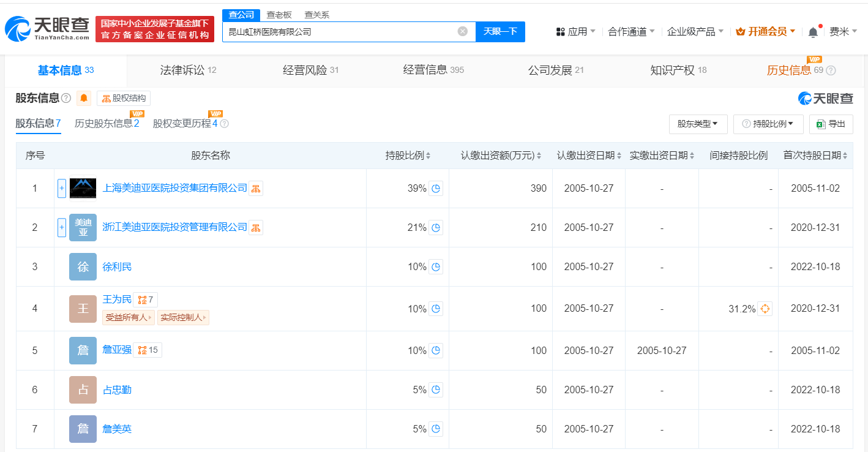Screen dimensions: 868x452
Task: Open 股权变更历程 sub-tab
Action: (x=185, y=124)
